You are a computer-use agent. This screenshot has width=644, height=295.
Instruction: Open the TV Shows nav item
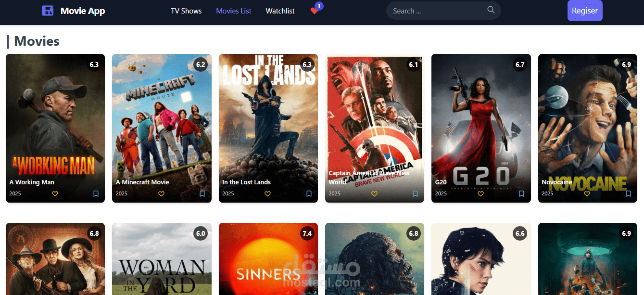(186, 11)
